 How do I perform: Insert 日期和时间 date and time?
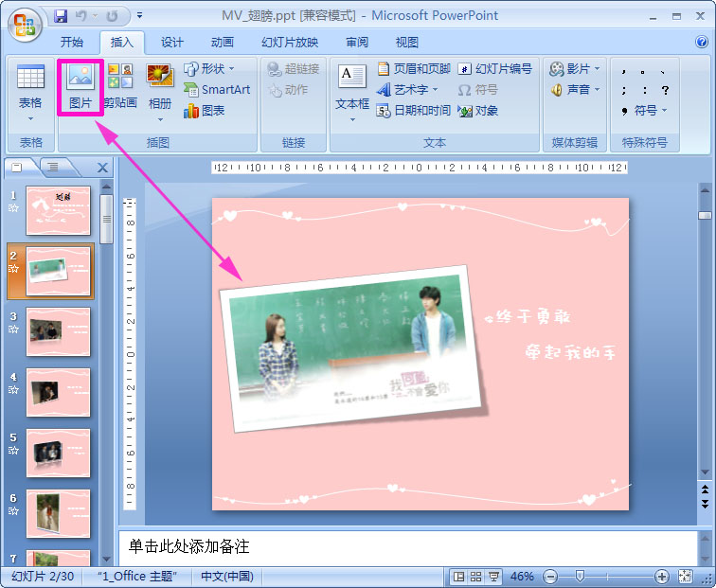(x=414, y=111)
